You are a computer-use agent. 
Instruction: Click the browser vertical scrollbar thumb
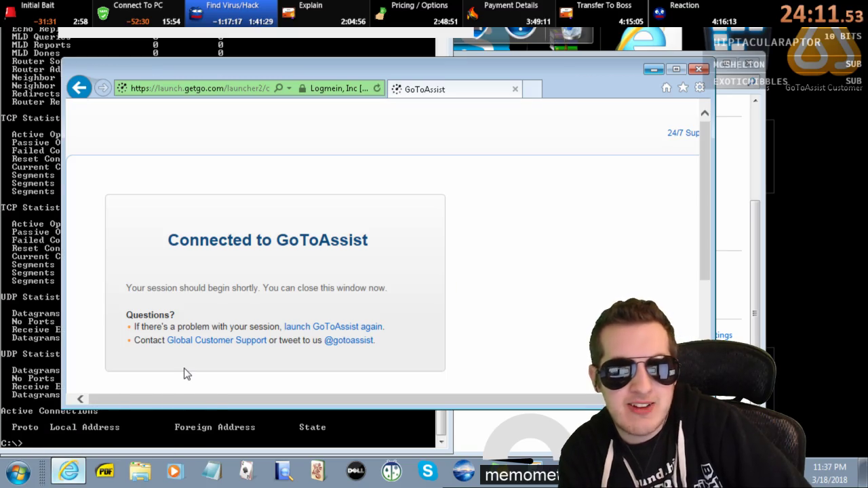pyautogui.click(x=705, y=200)
